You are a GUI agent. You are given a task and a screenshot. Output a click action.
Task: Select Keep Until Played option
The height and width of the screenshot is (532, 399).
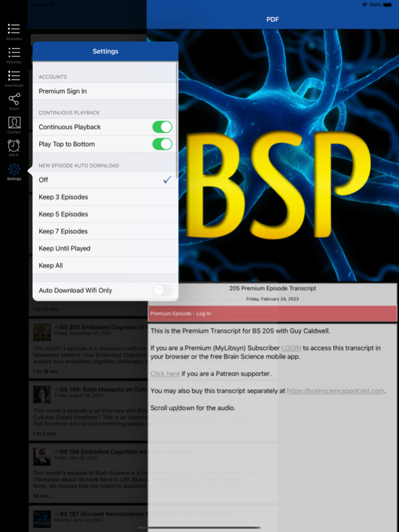pyautogui.click(x=105, y=248)
